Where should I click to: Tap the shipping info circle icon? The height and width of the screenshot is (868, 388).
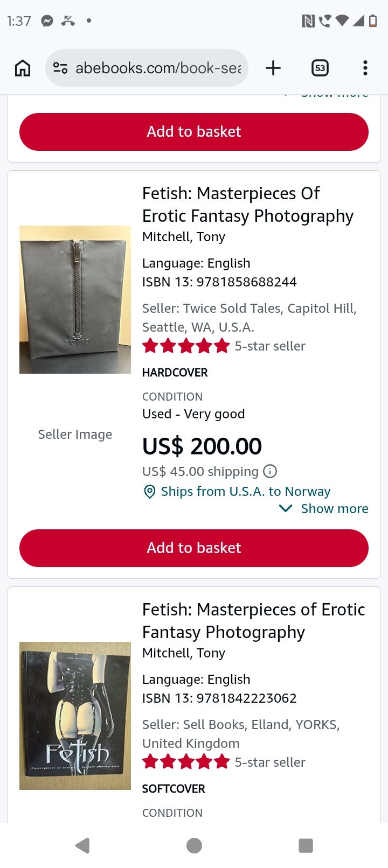click(x=270, y=471)
